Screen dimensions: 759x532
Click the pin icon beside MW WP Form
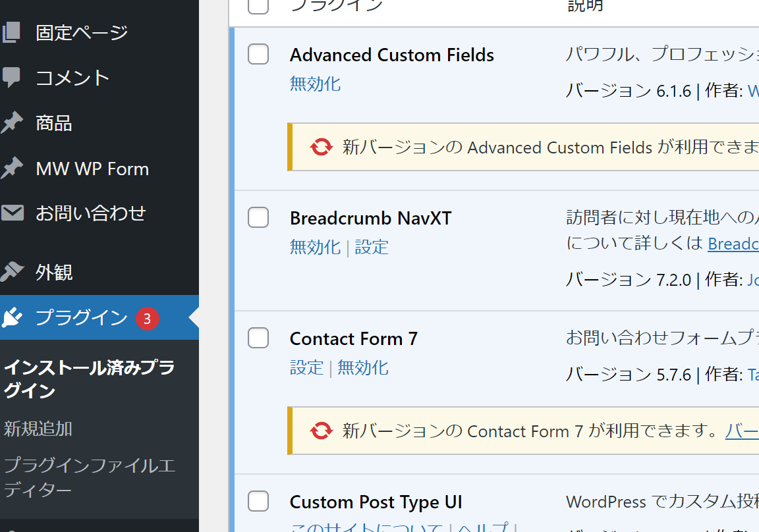[12, 169]
